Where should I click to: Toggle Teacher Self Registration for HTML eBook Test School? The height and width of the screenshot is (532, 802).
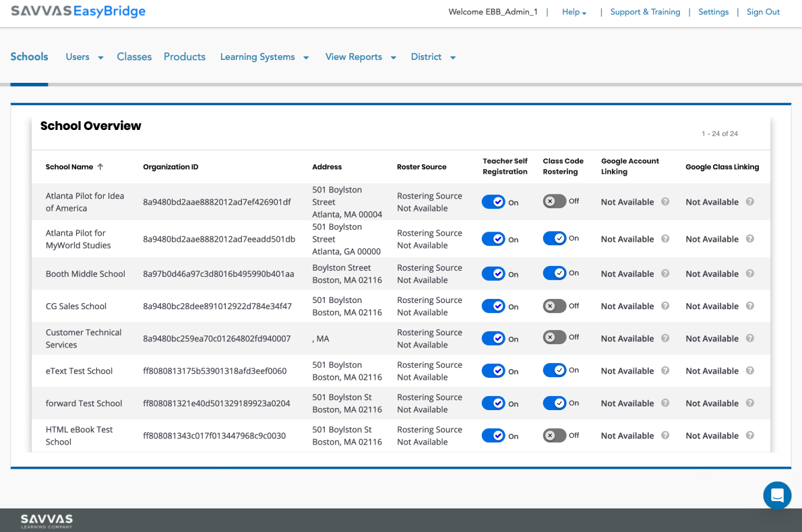pyautogui.click(x=493, y=436)
